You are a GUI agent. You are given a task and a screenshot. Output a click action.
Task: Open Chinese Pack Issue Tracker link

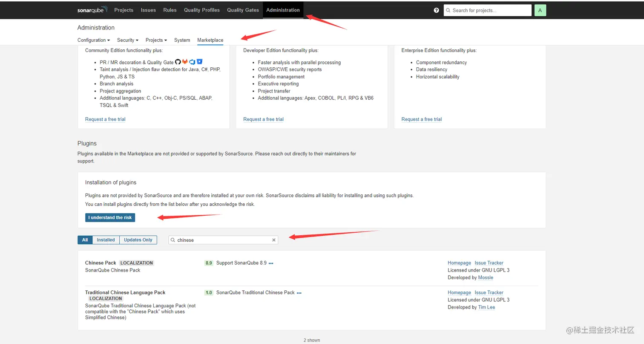tap(489, 263)
